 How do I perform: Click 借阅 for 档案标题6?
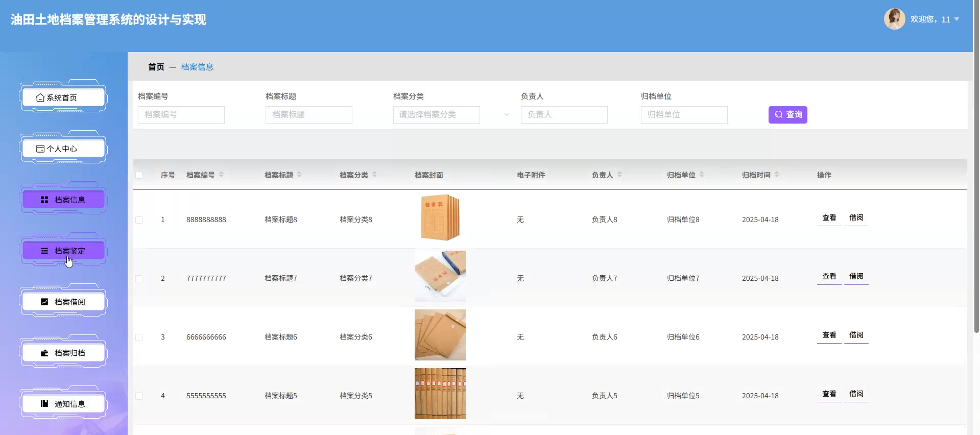coord(856,335)
